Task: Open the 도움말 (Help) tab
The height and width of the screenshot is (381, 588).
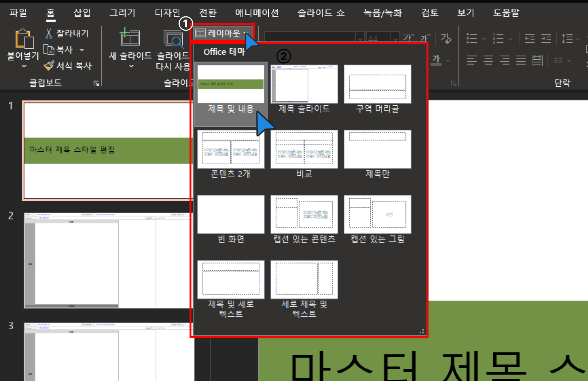Action: click(x=506, y=13)
